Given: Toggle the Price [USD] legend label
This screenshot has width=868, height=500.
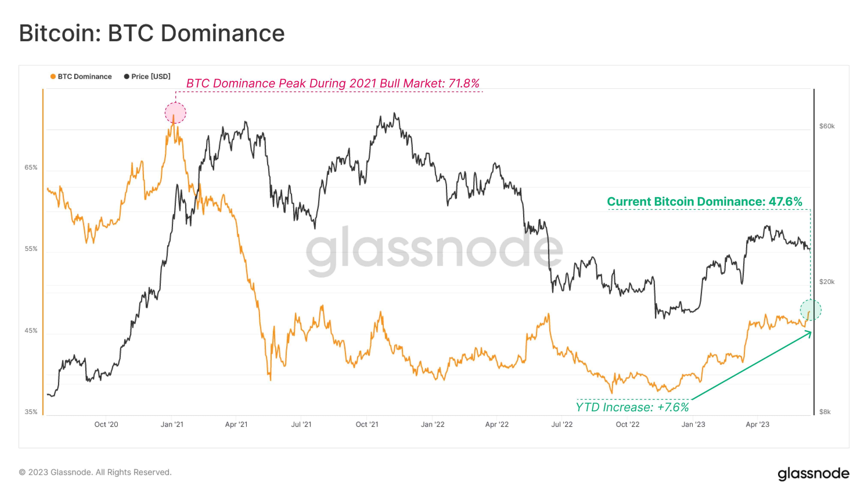Looking at the screenshot, I should click(x=151, y=76).
